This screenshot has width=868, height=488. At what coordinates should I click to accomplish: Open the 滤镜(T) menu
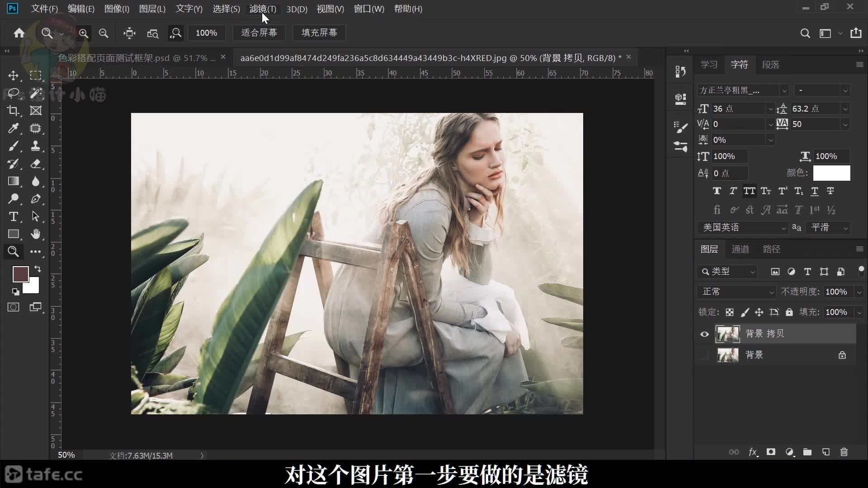tap(263, 9)
